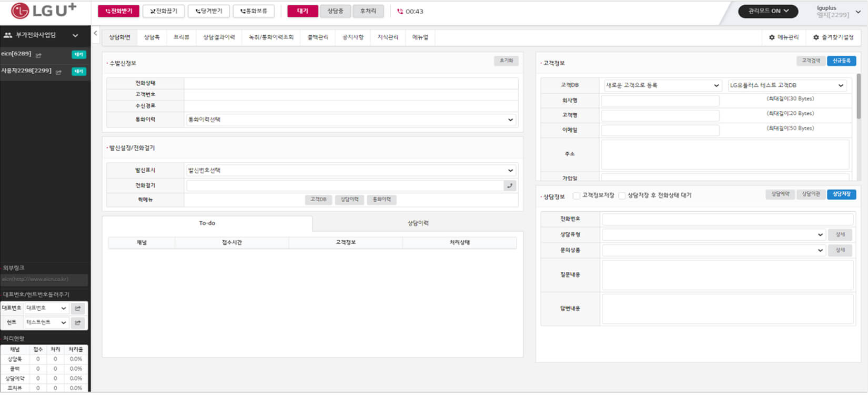868x395 pixels.
Task: Check 상담저장 후 전화상태 대기 box
Action: (x=622, y=195)
